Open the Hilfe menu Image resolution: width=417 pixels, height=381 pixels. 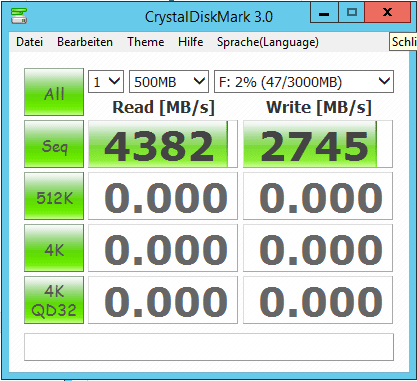coord(190,42)
